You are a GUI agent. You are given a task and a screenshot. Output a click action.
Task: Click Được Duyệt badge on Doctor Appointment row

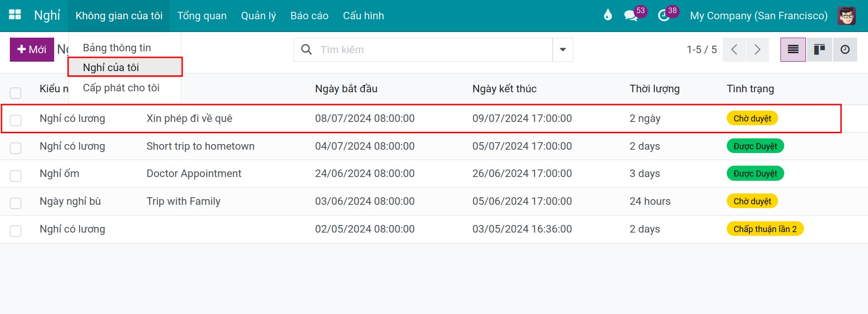(x=755, y=173)
